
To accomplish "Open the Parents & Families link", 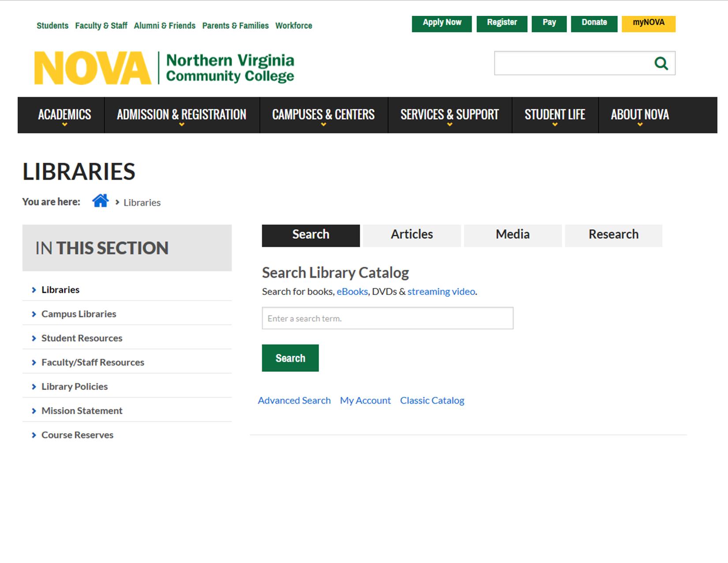I will click(235, 26).
